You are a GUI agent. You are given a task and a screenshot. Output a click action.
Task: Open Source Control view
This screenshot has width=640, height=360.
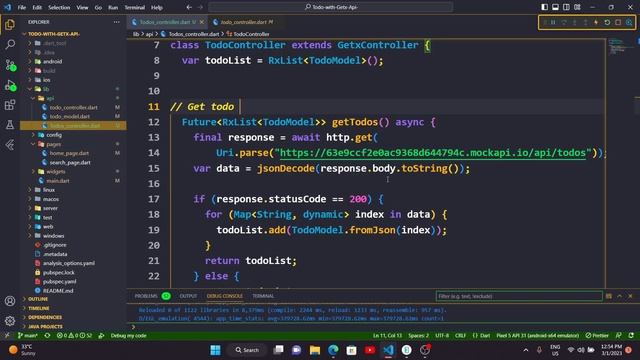(10, 64)
